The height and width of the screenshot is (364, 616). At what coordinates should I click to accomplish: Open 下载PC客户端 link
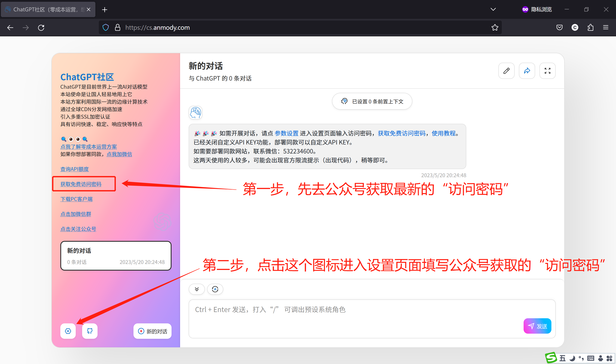point(76,199)
